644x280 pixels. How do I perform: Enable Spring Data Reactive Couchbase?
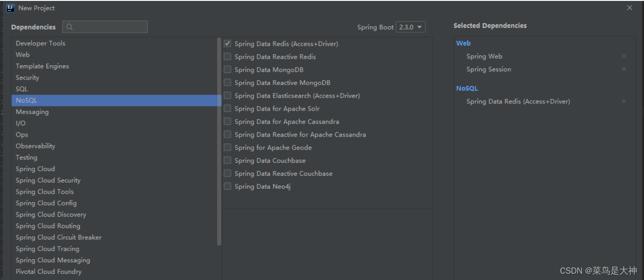point(227,173)
